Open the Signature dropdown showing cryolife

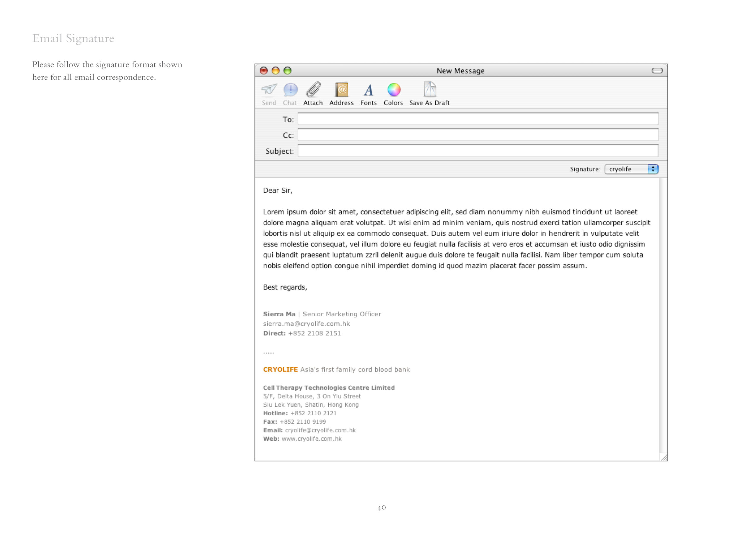pos(631,169)
